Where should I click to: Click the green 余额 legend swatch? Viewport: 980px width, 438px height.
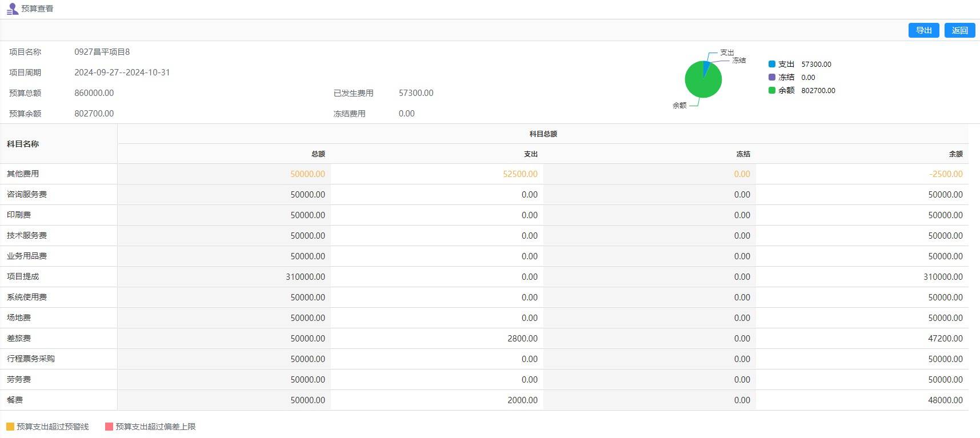pos(772,90)
